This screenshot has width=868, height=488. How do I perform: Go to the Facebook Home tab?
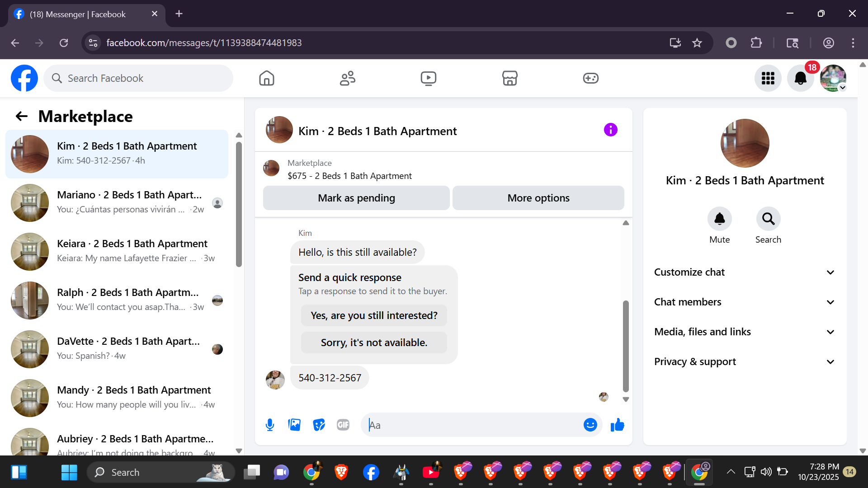pyautogui.click(x=267, y=79)
